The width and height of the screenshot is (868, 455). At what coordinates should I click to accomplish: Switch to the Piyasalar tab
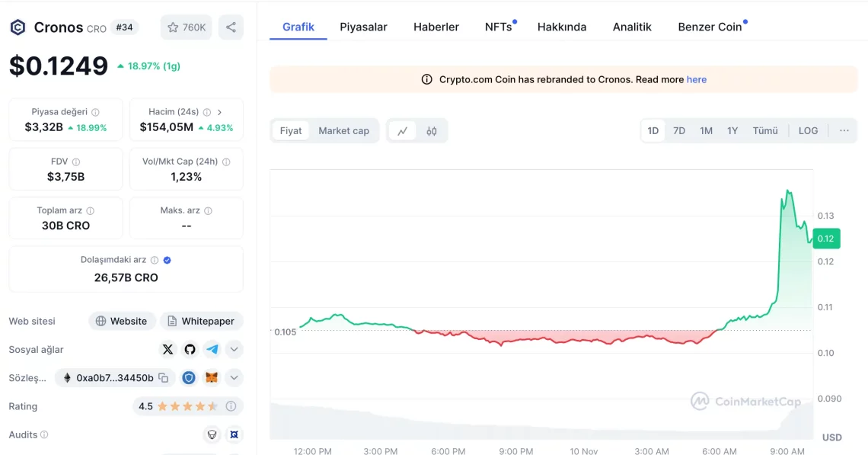click(x=363, y=27)
